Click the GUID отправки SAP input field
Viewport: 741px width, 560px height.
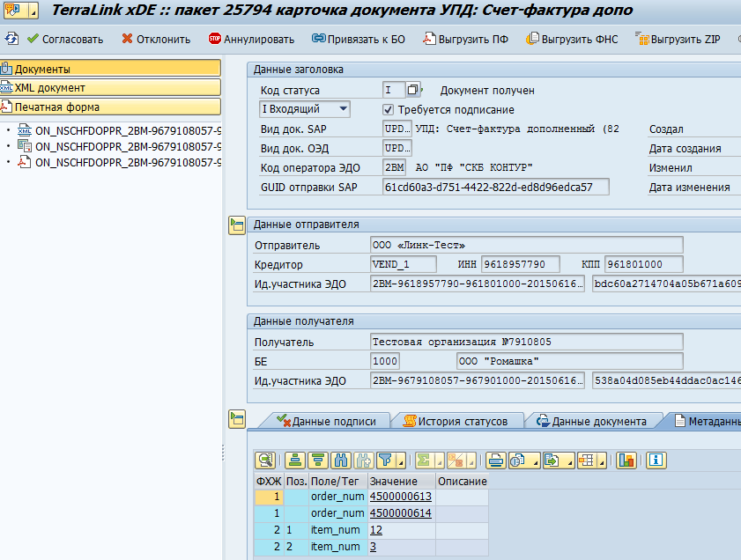point(495,187)
